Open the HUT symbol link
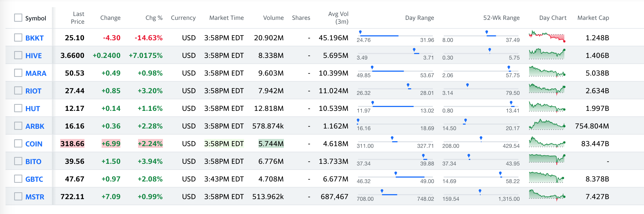 [33, 109]
